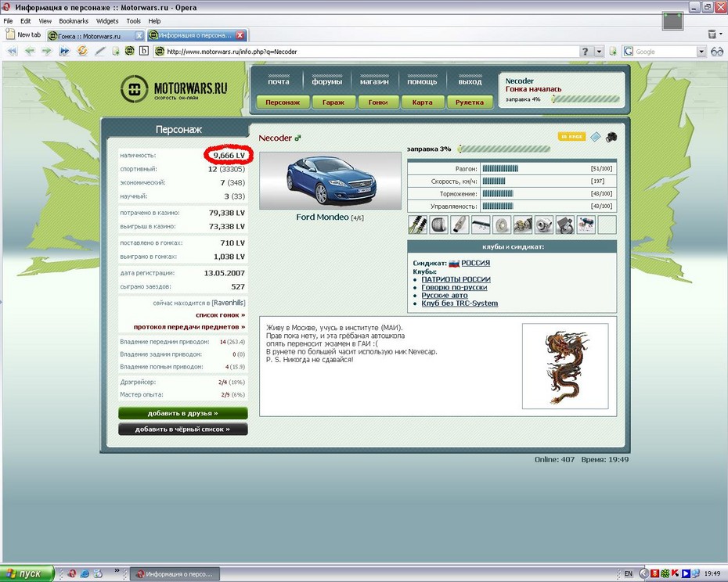Click the 'выход' logout link
Viewport: 728px width, 582px height.
(470, 81)
